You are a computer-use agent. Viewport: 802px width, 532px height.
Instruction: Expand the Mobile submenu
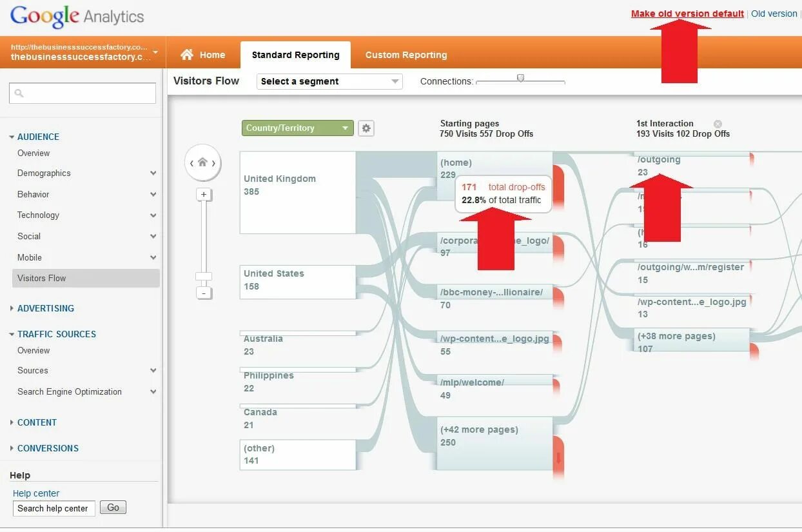tap(153, 257)
